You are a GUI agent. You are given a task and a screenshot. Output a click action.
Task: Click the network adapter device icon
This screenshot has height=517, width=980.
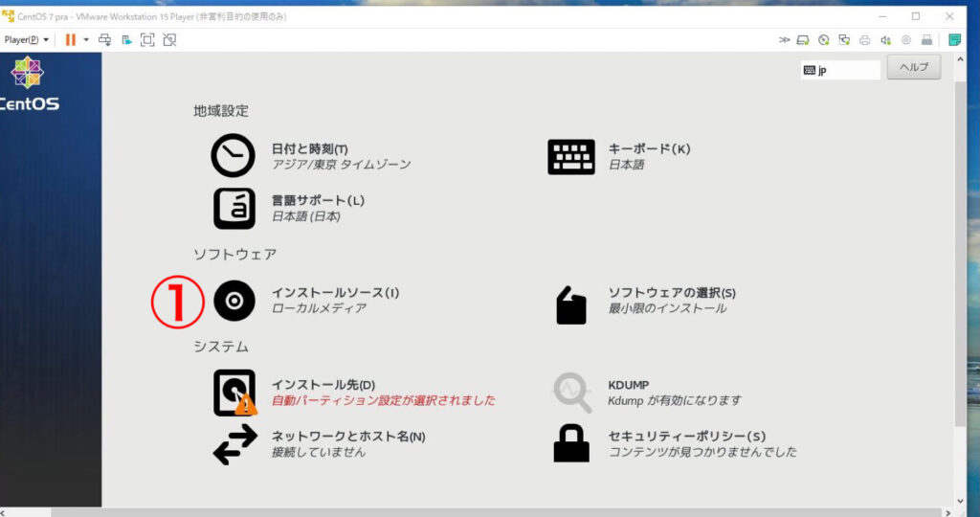[844, 40]
